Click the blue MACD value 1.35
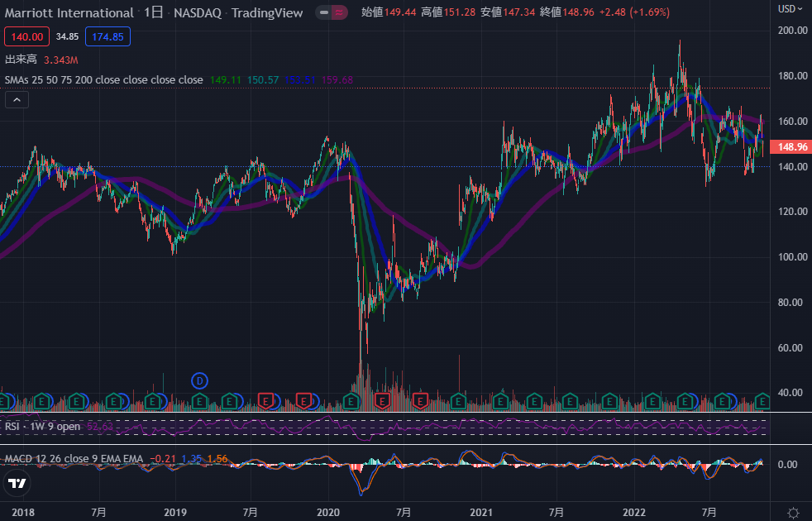 (x=192, y=459)
